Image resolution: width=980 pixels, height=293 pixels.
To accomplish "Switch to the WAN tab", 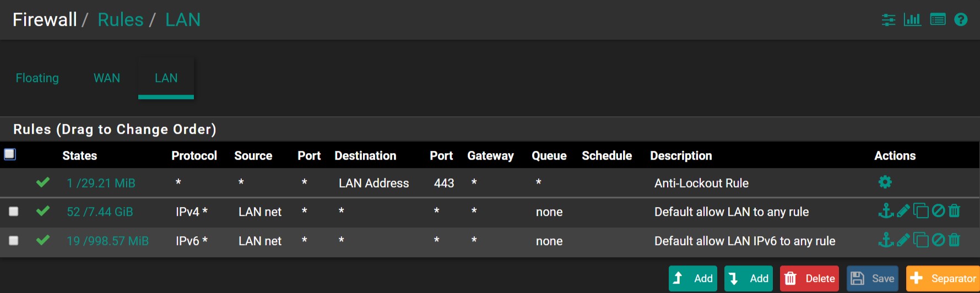I will [106, 78].
